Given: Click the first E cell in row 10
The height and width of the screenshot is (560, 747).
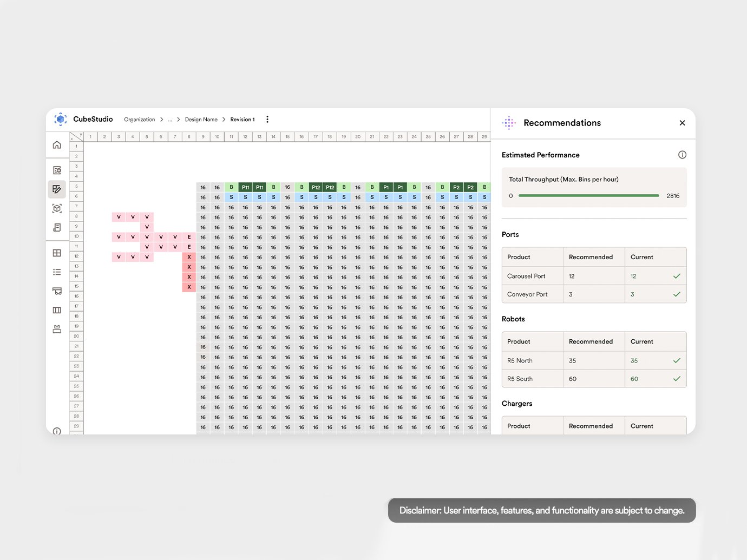Looking at the screenshot, I should pos(189,237).
